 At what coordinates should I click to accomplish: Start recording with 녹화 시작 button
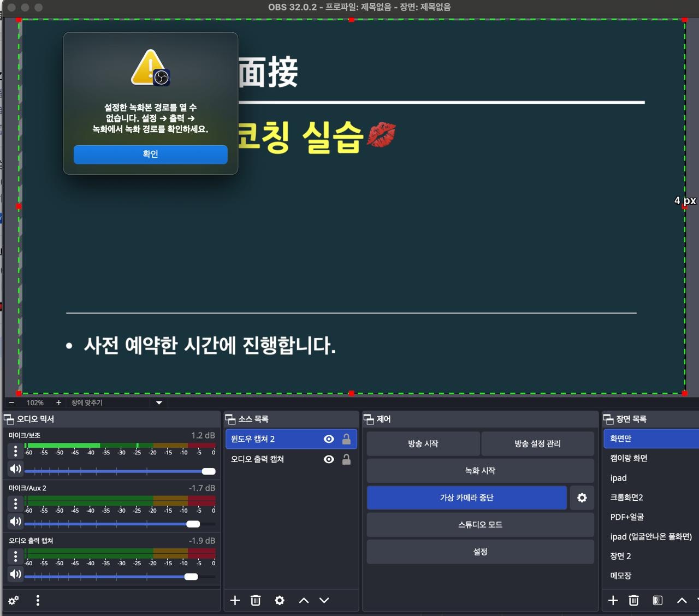coord(479,470)
